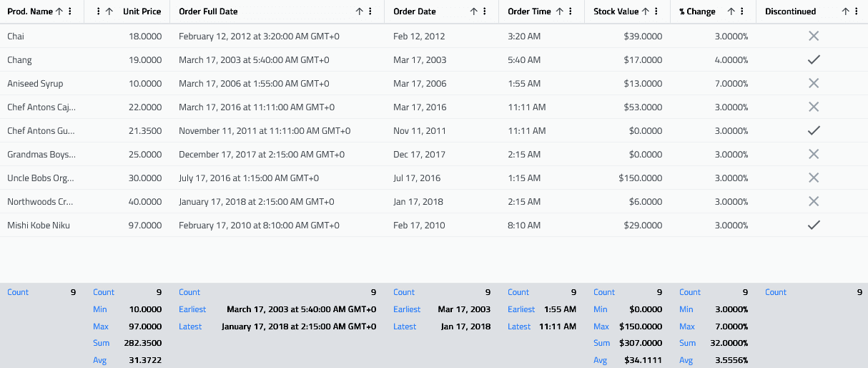
Task: Click the Order Time sort arrow
Action: [560, 11]
